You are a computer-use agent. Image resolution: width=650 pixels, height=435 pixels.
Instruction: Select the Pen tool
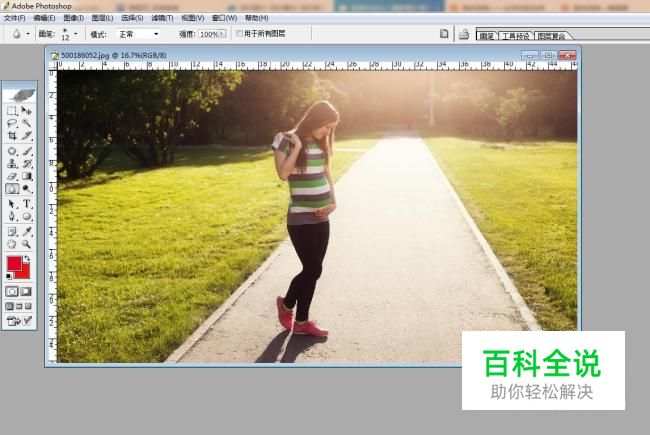click(x=12, y=216)
